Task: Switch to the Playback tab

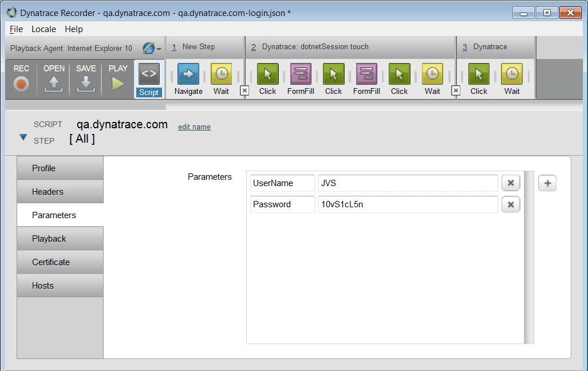Action: (x=60, y=239)
